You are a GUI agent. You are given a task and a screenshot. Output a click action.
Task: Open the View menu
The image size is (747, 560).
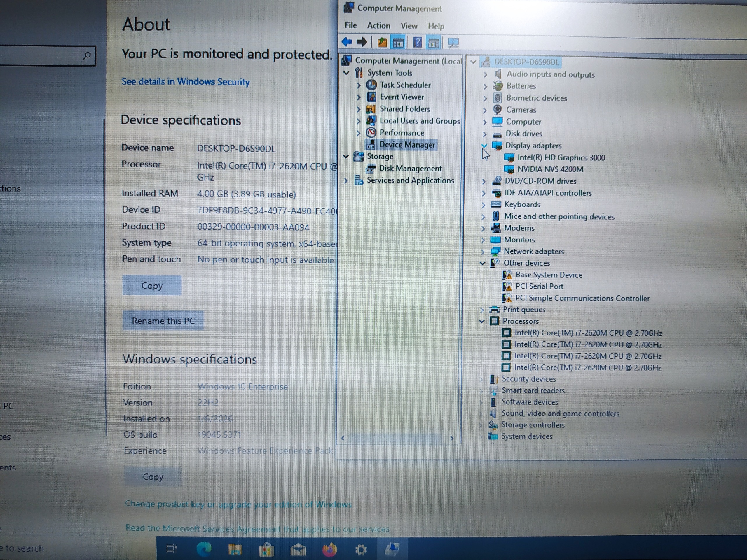coord(409,26)
